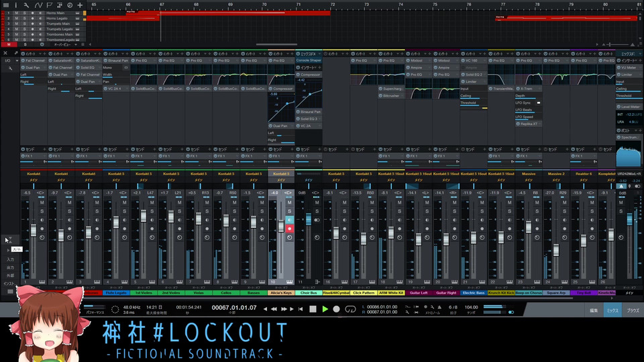Toggle global mute button below the track list
644x362 pixels.
tap(9, 44)
